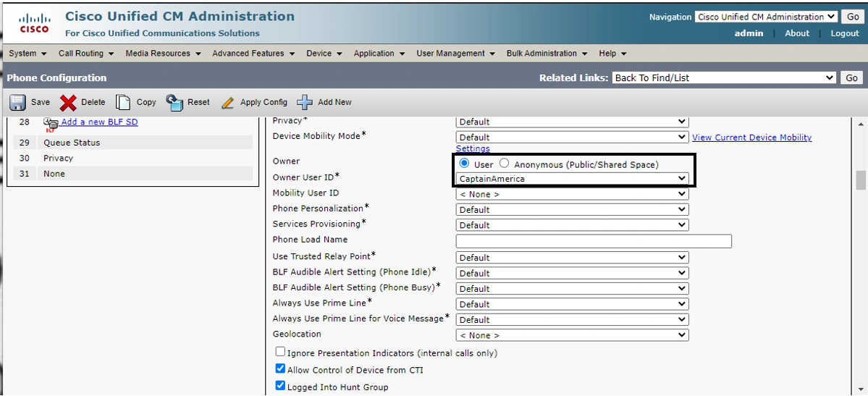Click the BLF SD icon in row 28
Image resolution: width=868 pixels, height=396 pixels.
51,125
